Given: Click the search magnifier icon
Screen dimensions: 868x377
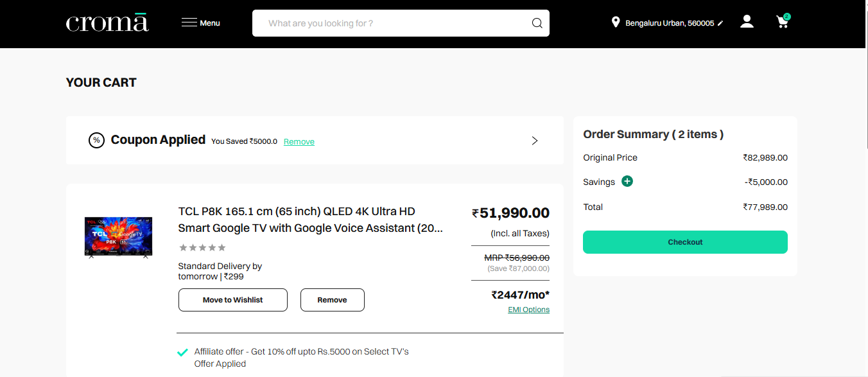Looking at the screenshot, I should [x=537, y=24].
